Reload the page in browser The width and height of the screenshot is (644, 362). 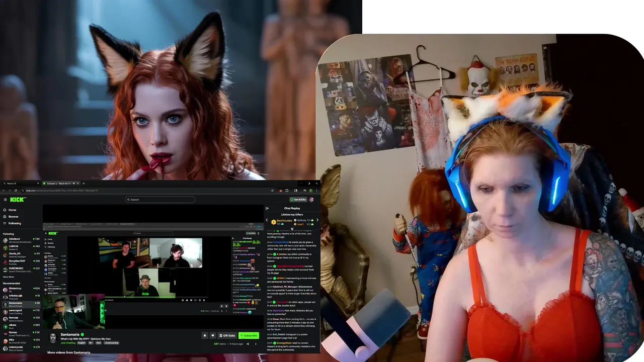tap(16, 191)
